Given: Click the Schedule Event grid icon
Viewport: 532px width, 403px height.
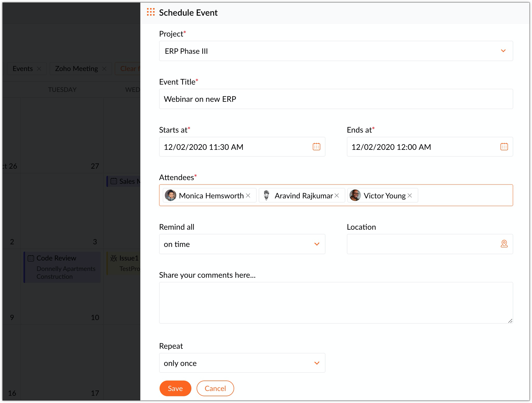Looking at the screenshot, I should point(151,12).
